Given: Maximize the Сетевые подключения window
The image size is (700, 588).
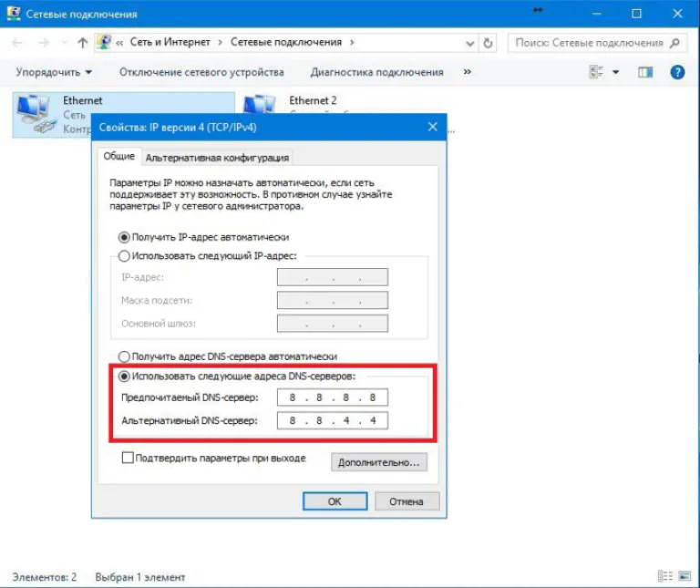Looking at the screenshot, I should (636, 14).
